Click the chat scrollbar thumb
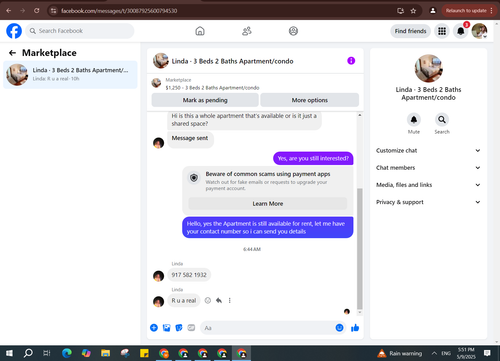Screen dimensions: 500x361 pyautogui.click(x=360, y=249)
